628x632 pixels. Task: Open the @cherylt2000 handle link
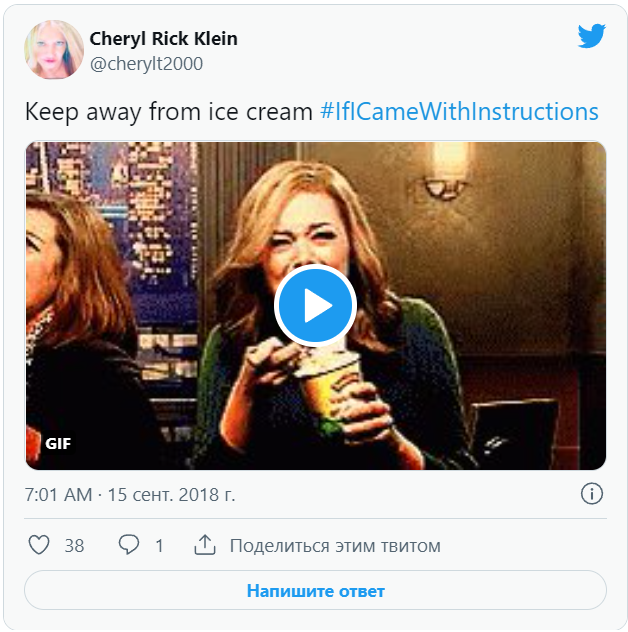146,64
